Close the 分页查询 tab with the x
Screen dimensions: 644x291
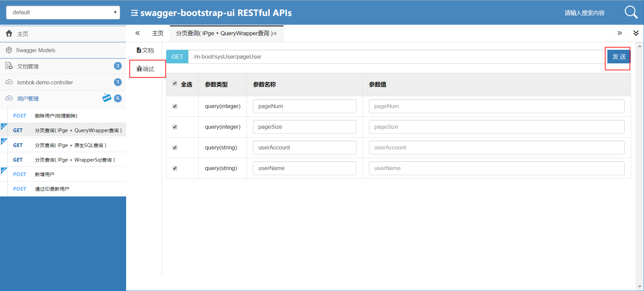pos(275,34)
